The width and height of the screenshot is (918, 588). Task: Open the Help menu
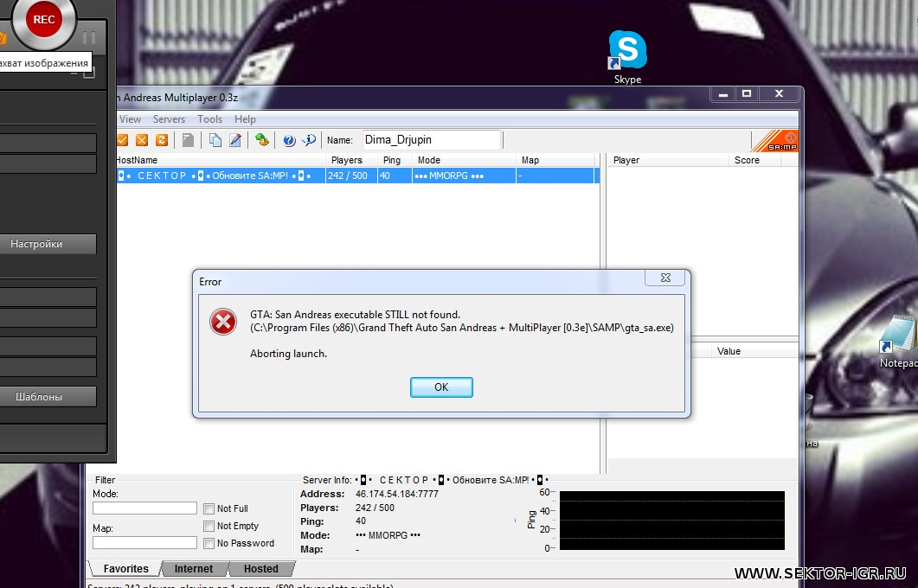click(x=246, y=119)
